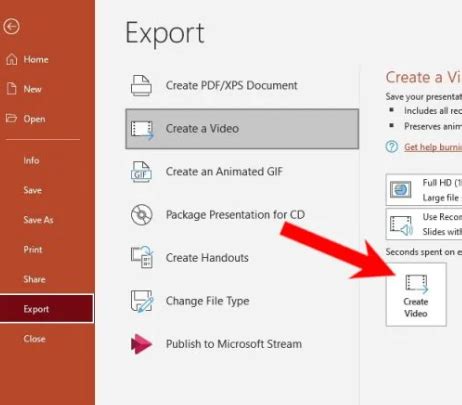Click the back arrow circle icon

coord(11,27)
